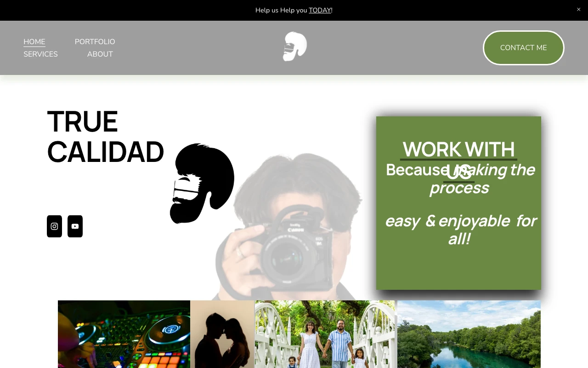Viewport: 588px width, 368px height.
Task: Click the 'easy & enjoyable for all!' text
Action: (459, 230)
